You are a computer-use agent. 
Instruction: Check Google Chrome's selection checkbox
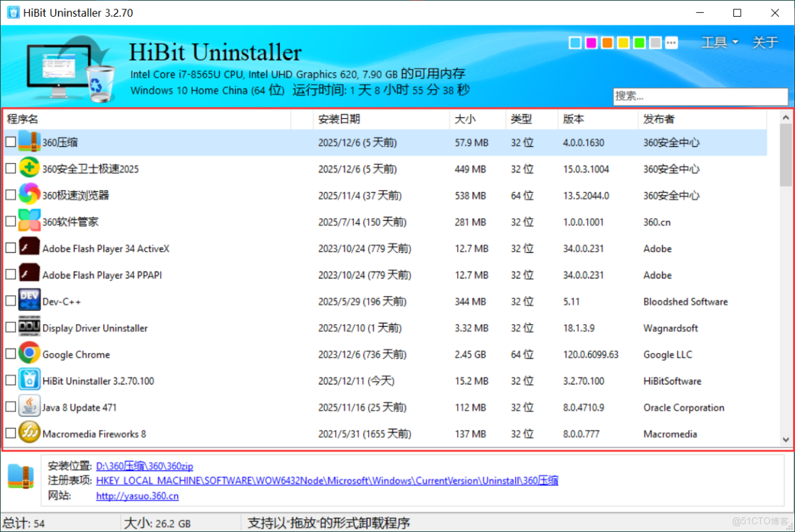tap(11, 354)
